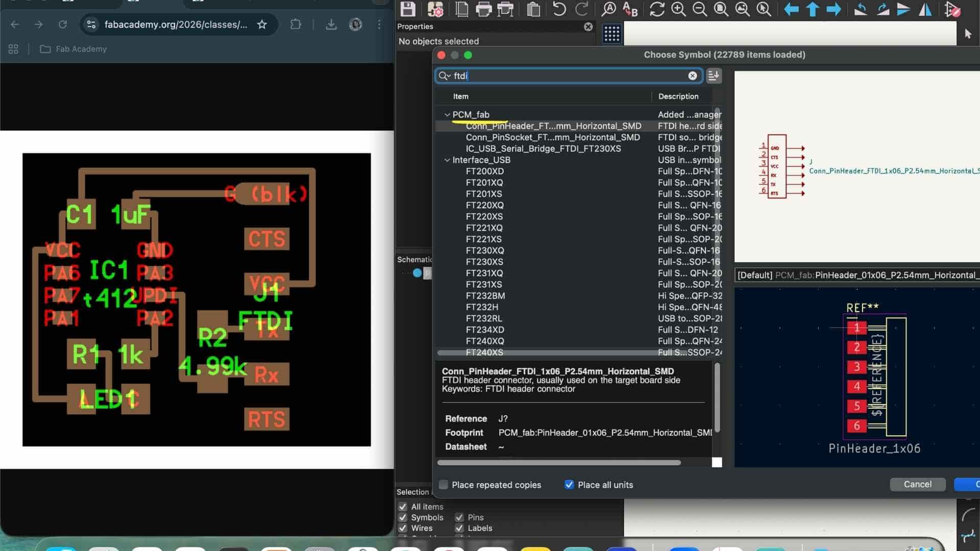980x551 pixels.
Task: Click the Save schematic icon
Action: tap(407, 9)
